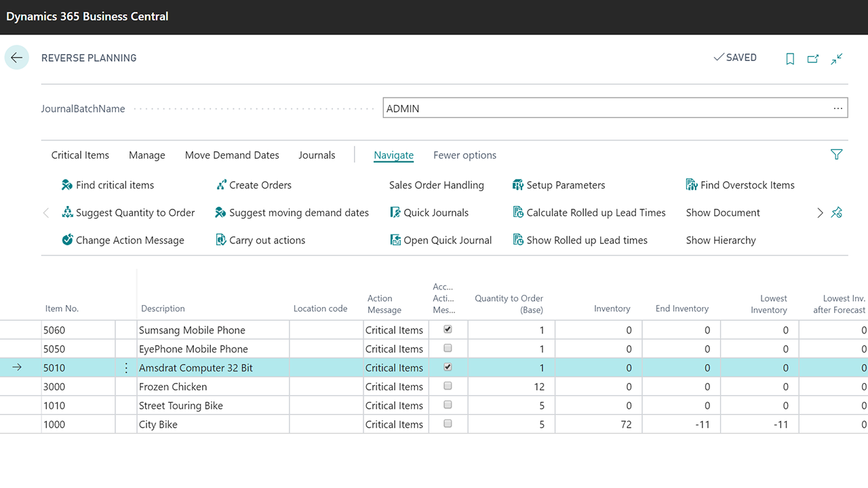Click the collapse page arrows icon

coord(837,59)
